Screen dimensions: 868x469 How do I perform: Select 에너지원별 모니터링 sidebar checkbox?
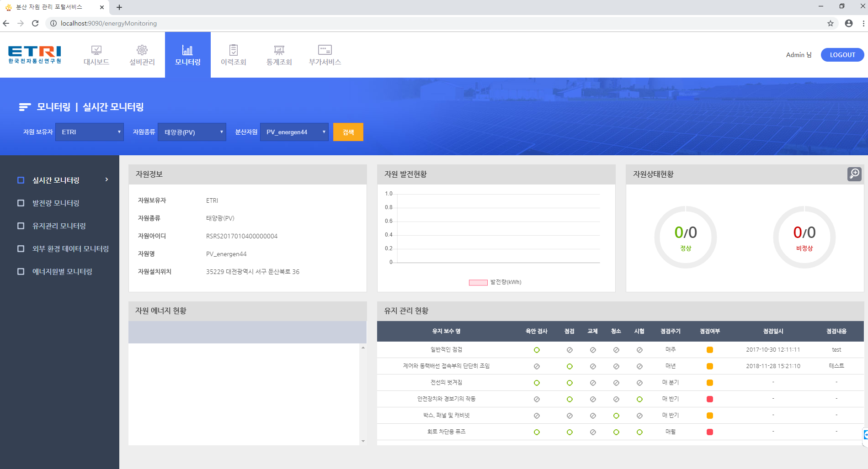tap(21, 272)
